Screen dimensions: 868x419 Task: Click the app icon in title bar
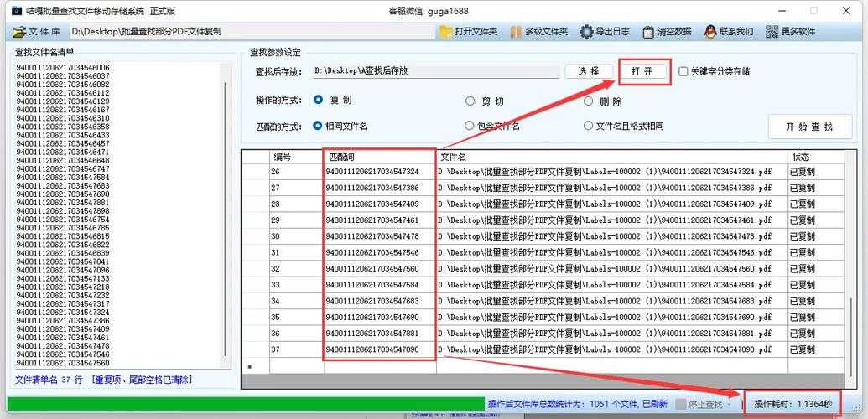pyautogui.click(x=16, y=11)
